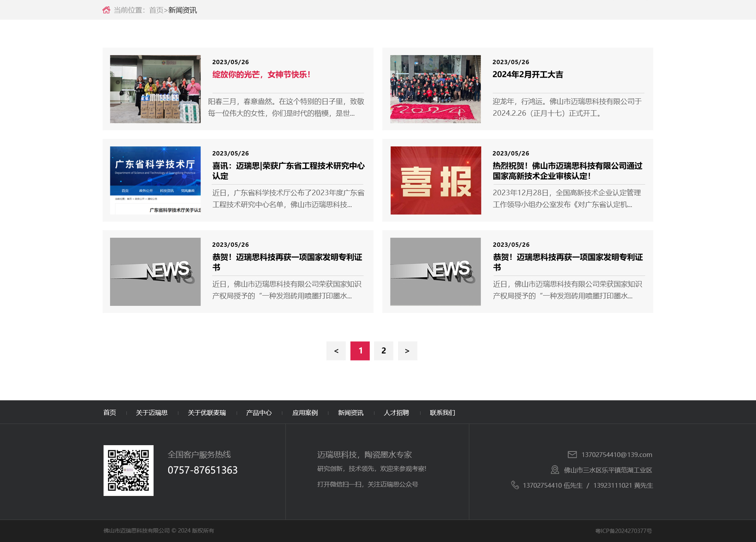Click the red 喜报 thumbnail image

tap(435, 180)
